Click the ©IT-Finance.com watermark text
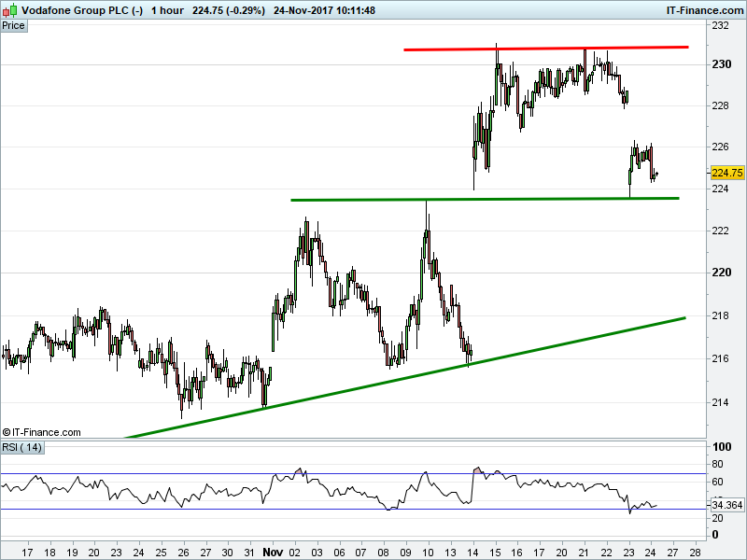 point(41,432)
